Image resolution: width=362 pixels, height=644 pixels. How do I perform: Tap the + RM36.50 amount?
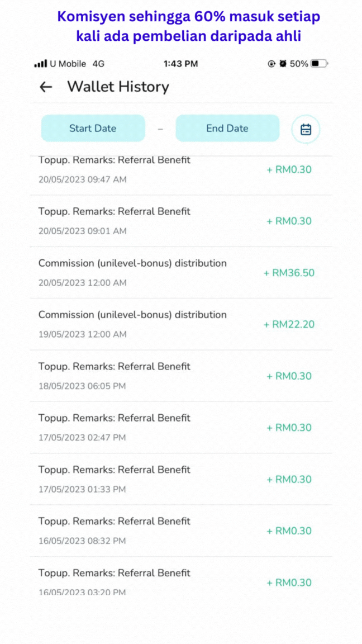click(x=289, y=273)
